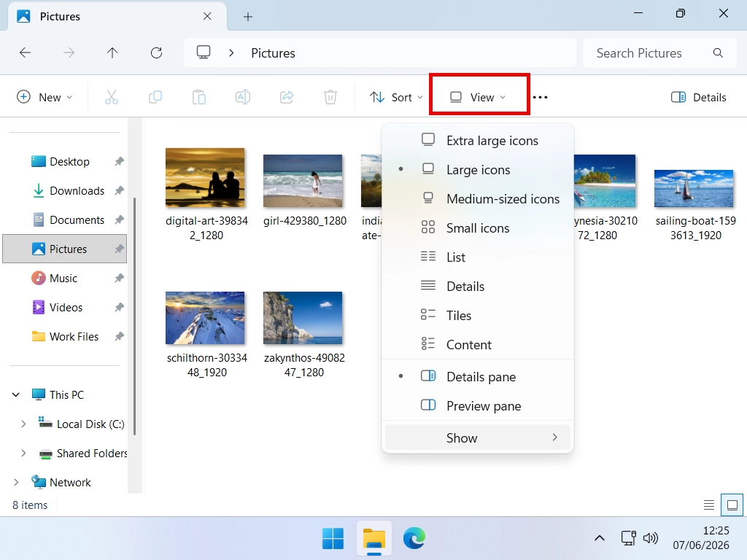Click the Rename icon in toolbar
Viewport: 747px width, 560px height.
tap(243, 97)
